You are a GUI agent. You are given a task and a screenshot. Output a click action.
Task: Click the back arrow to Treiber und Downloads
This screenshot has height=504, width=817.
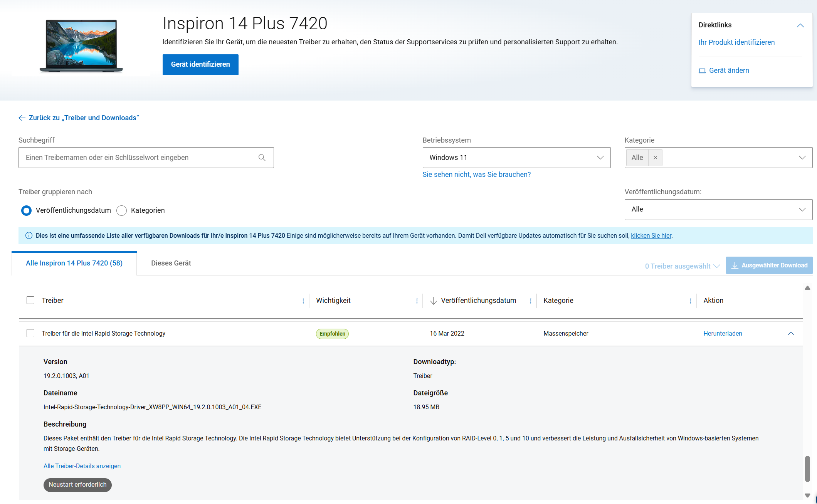point(22,118)
